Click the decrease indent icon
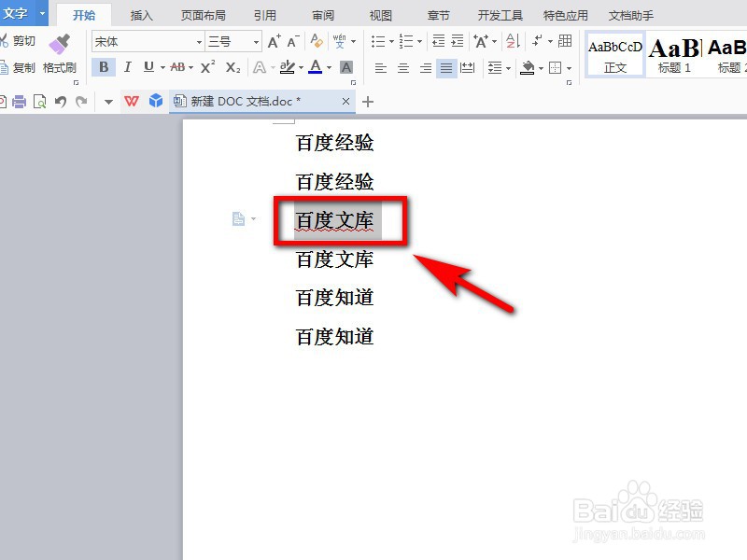This screenshot has height=560, width=747. click(438, 41)
